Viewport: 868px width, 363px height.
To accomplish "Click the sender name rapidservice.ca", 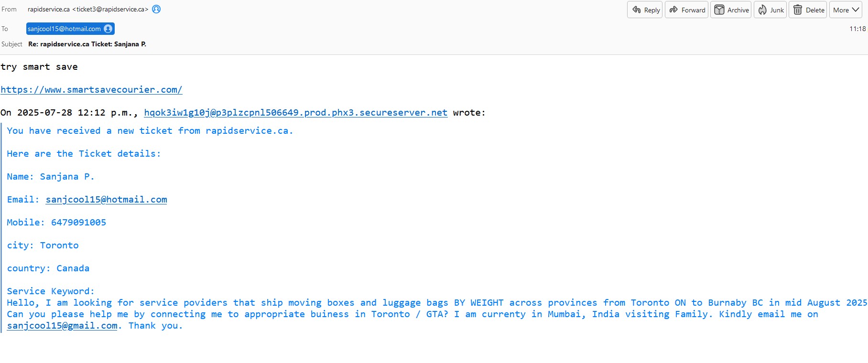I will pyautogui.click(x=48, y=9).
